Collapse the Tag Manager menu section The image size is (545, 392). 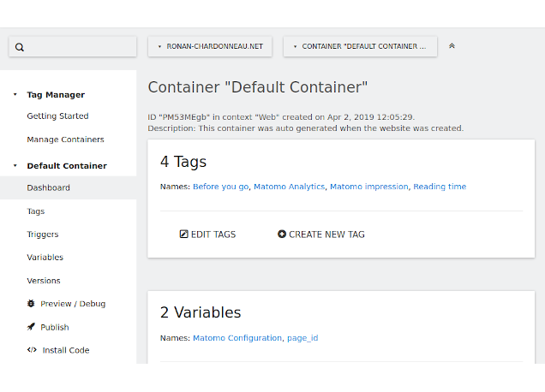coord(15,95)
